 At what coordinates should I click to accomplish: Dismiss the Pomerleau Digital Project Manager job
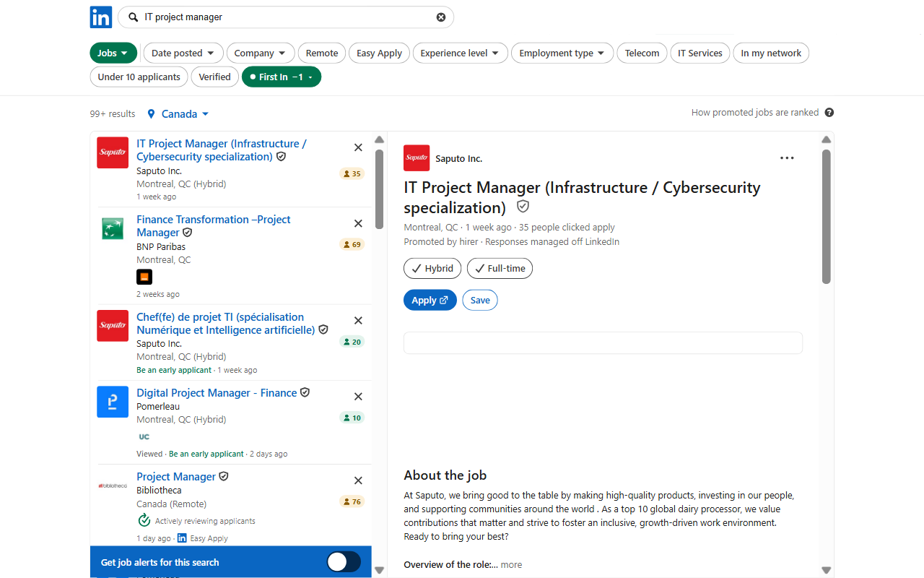tap(358, 397)
